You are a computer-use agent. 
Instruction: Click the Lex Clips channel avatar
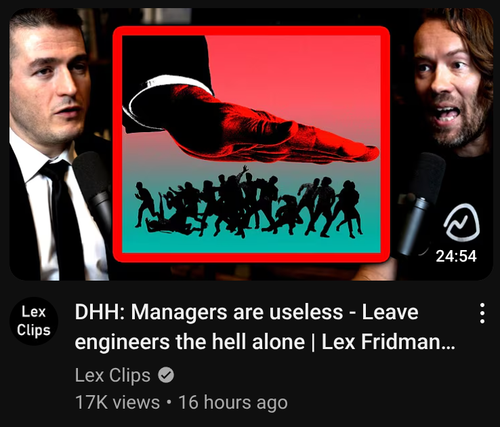pyautogui.click(x=34, y=321)
